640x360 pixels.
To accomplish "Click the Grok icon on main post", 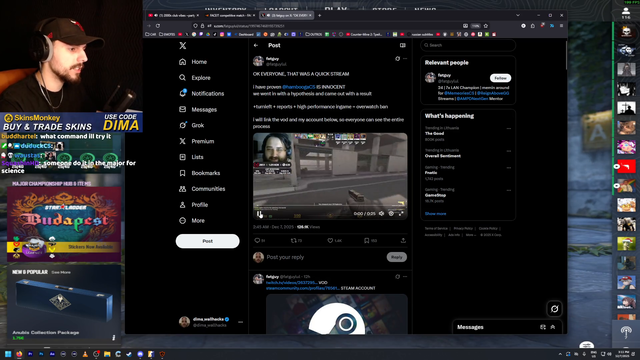I will 398,59.
